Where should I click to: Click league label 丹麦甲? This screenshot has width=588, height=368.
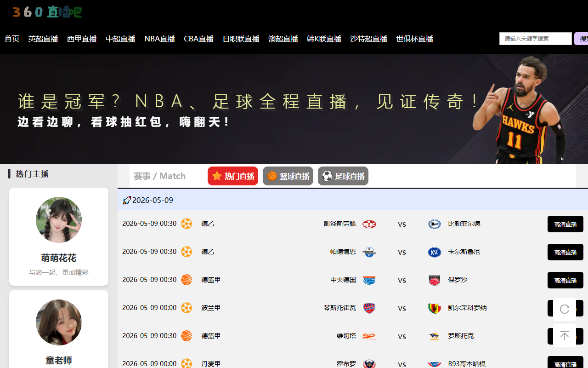pyautogui.click(x=211, y=363)
